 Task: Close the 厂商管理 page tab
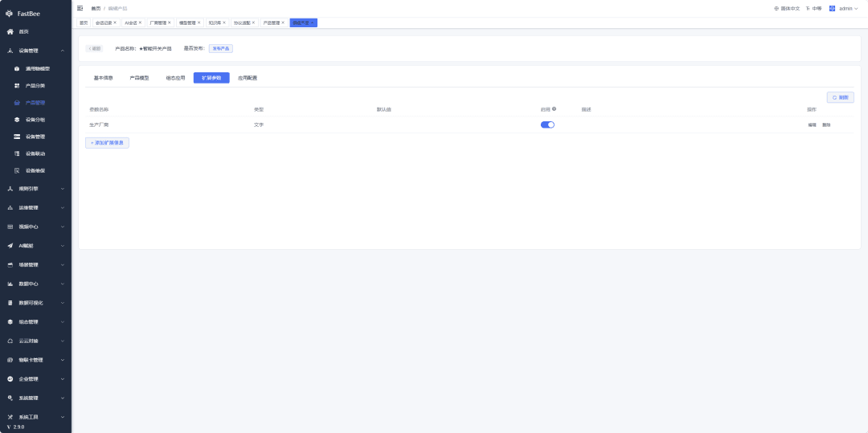[170, 22]
